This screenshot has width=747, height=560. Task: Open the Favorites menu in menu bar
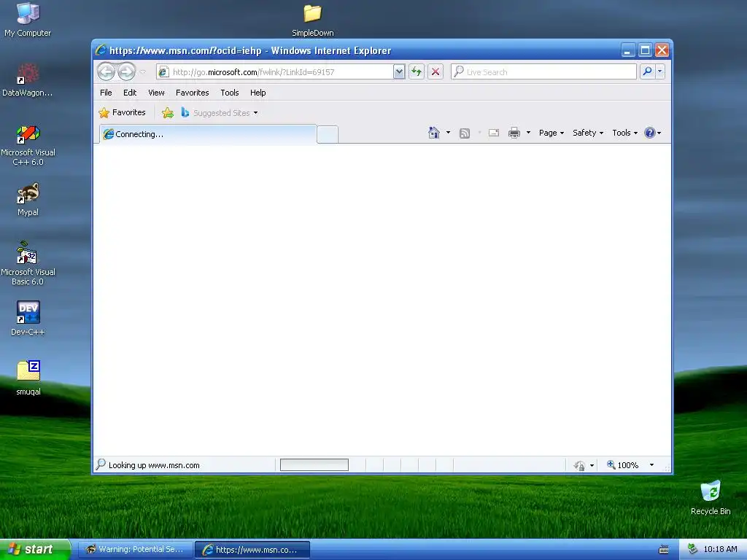(192, 93)
